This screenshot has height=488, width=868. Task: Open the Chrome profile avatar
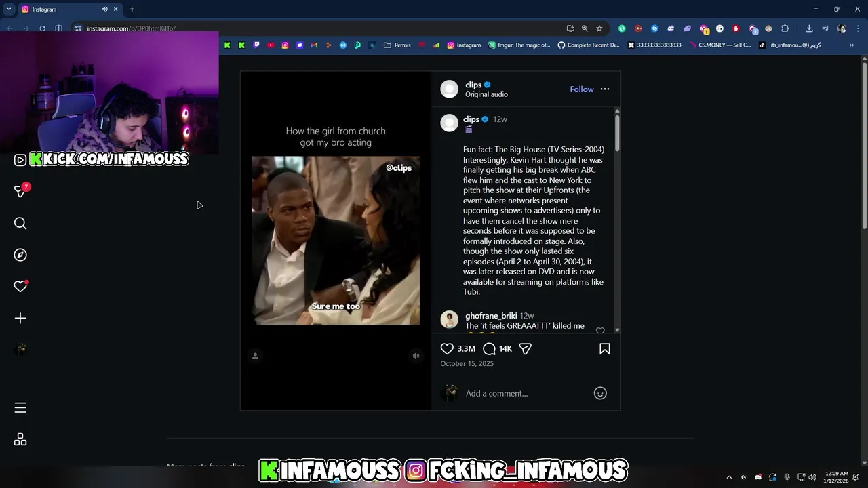point(842,28)
